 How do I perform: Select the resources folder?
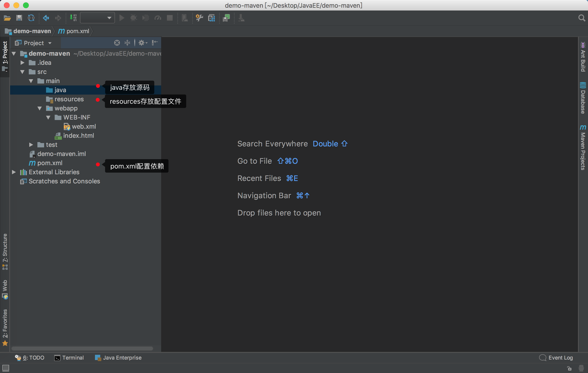click(x=65, y=99)
